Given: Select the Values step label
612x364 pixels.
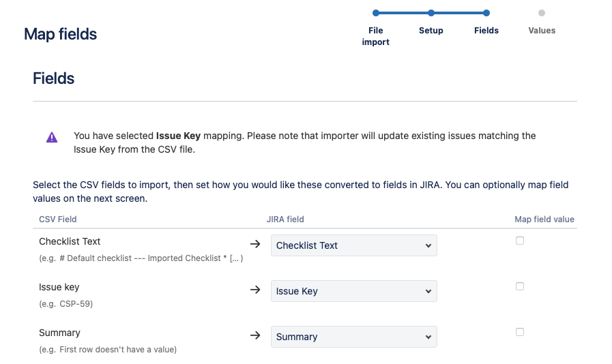Looking at the screenshot, I should (542, 31).
